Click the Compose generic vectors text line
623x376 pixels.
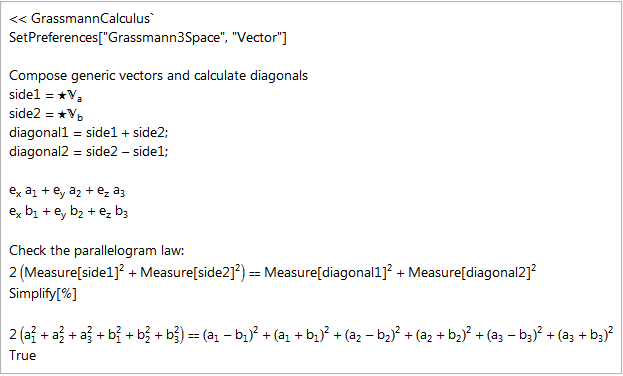[158, 75]
